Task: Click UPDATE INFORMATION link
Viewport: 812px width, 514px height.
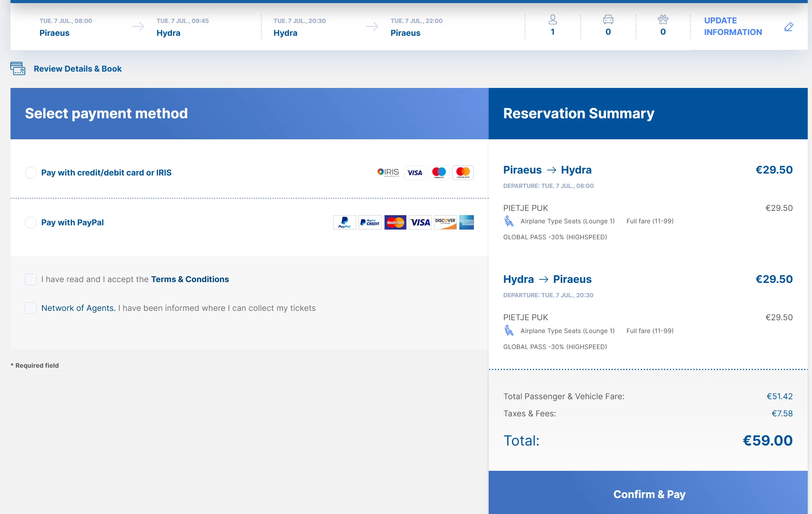Action: coord(733,26)
